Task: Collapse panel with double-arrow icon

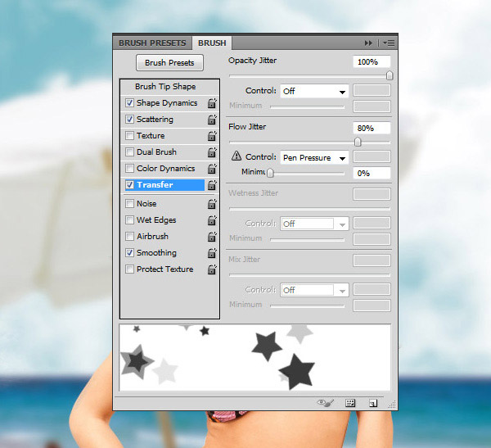Action: pos(368,43)
